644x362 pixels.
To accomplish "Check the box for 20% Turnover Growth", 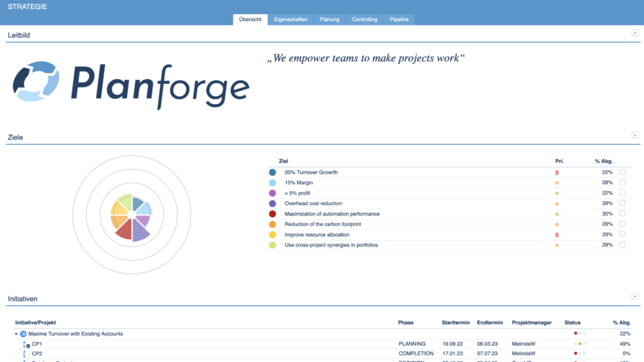I will (x=623, y=172).
